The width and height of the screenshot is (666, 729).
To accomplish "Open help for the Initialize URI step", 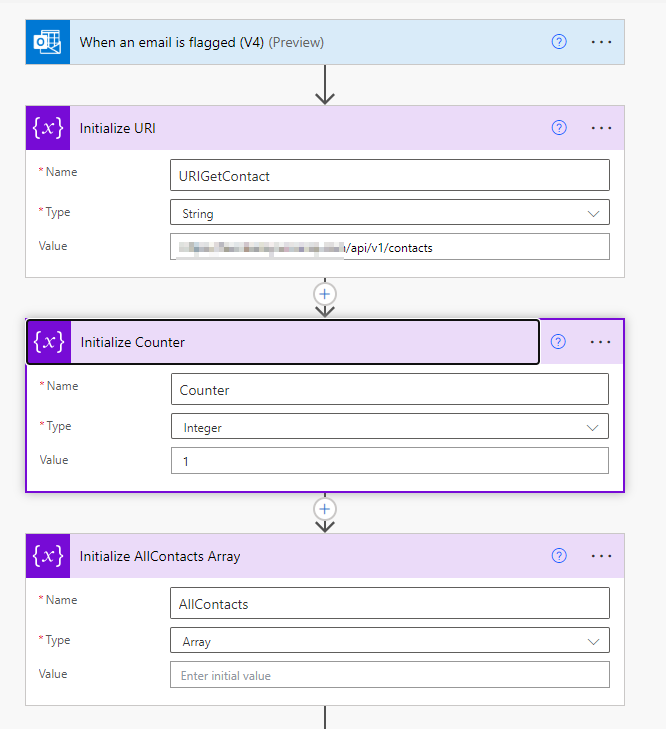I will pos(559,128).
